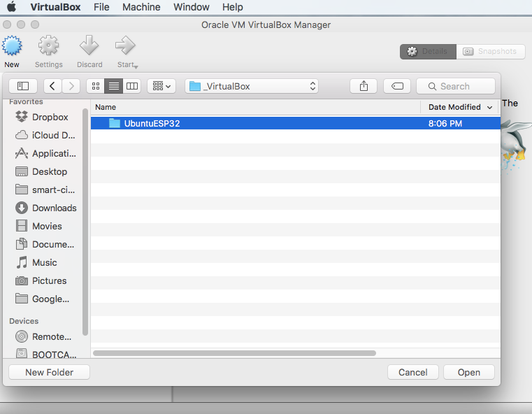Select the UbuntuESP32 folder row

click(x=296, y=123)
